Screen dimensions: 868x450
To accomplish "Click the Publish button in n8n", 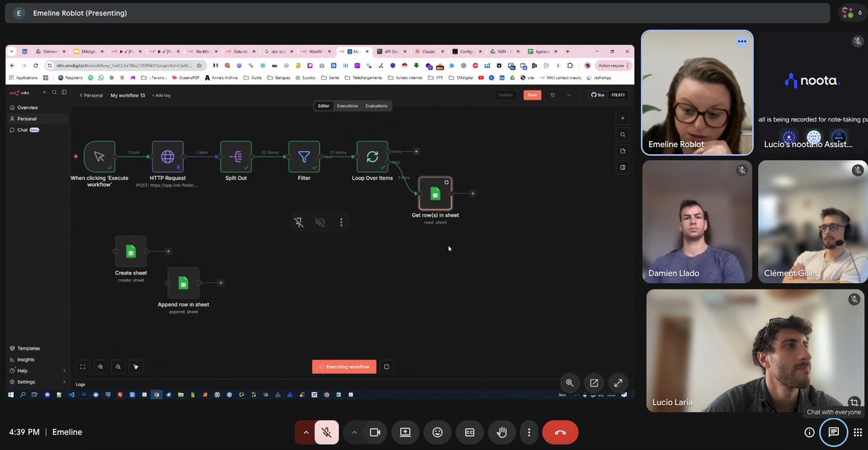I will pyautogui.click(x=506, y=95).
